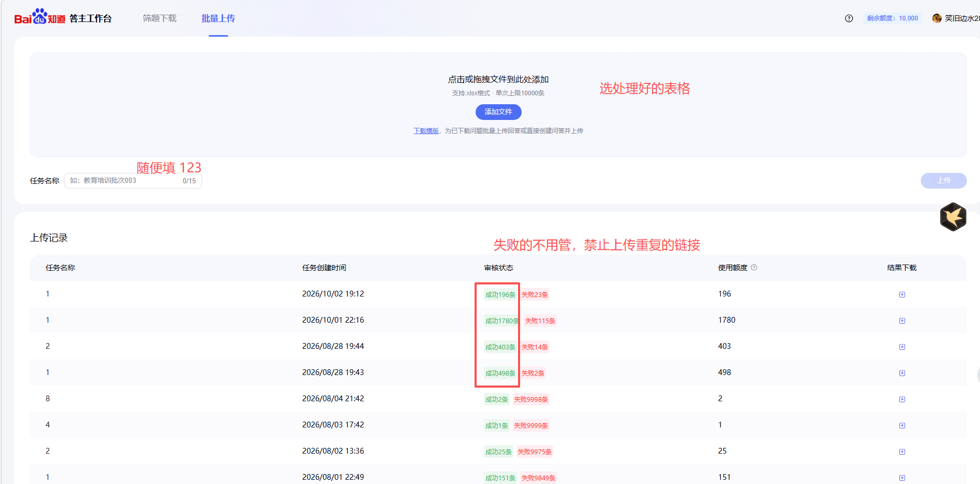980x484 pixels.
Task: Download result for 2026/10/01 22:16 task
Action: point(902,321)
